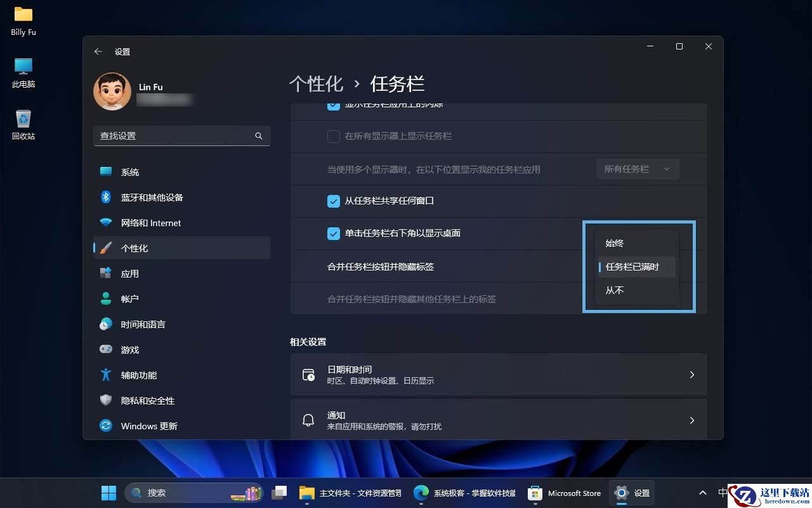Switch to 设置 taskbar item
812x508 pixels.
tap(632, 493)
